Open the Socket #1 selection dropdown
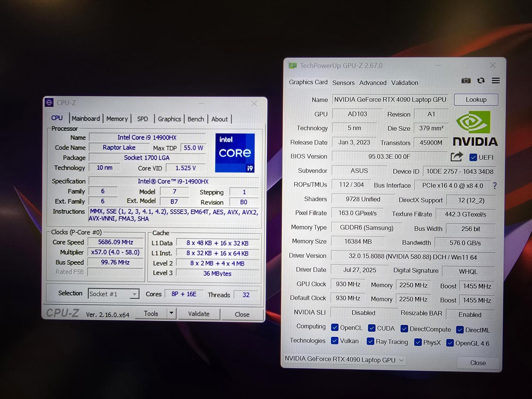 (113, 294)
